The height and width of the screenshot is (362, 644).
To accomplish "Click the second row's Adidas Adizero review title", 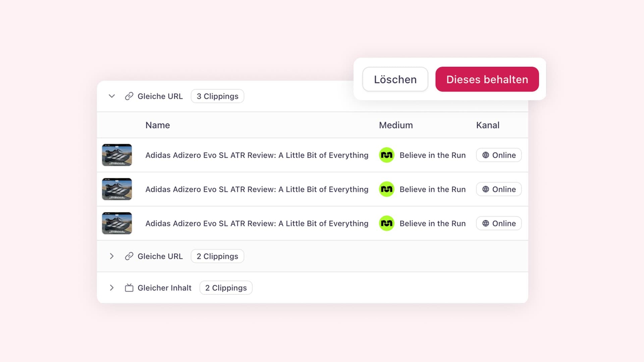I will coord(257,189).
